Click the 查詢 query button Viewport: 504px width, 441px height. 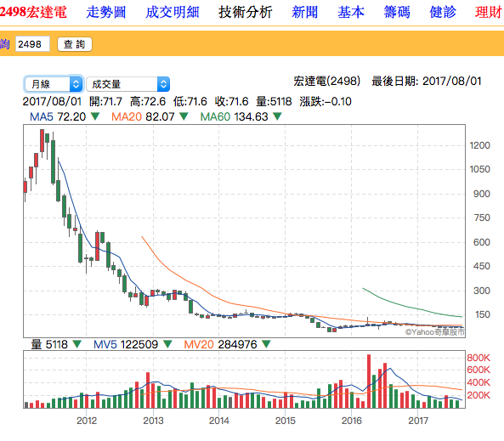[x=75, y=44]
